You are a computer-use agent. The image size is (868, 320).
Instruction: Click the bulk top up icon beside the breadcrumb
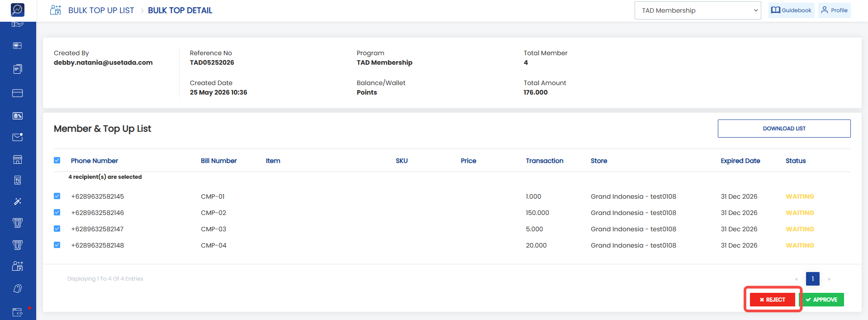(x=56, y=10)
